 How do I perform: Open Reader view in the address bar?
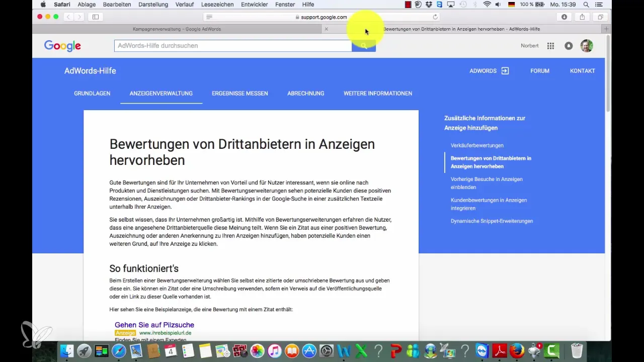tap(209, 17)
